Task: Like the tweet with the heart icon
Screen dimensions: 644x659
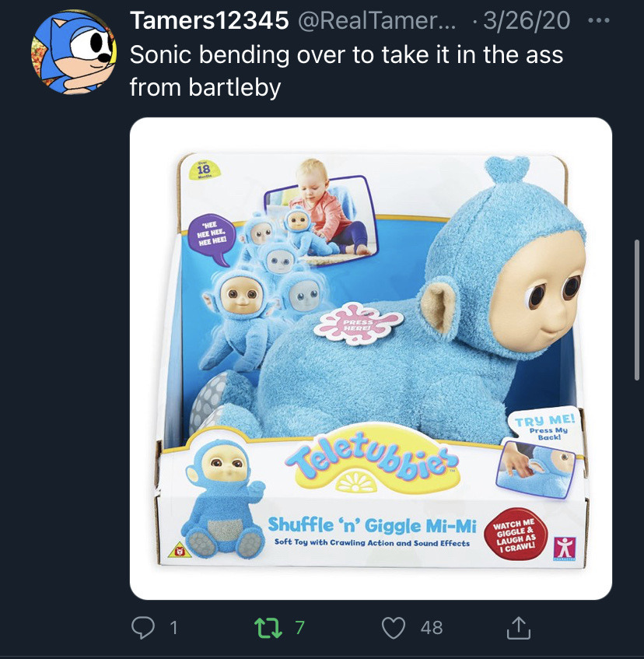Action: click(394, 627)
